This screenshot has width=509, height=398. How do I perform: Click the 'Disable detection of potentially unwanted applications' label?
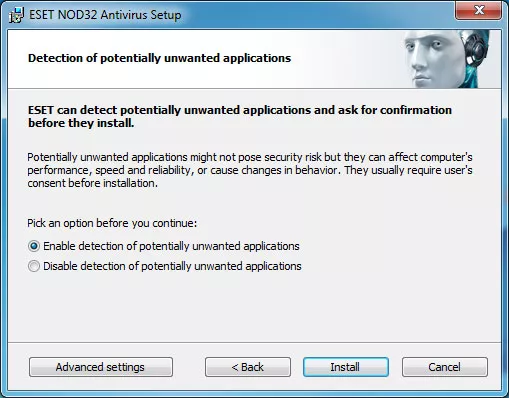pos(172,266)
